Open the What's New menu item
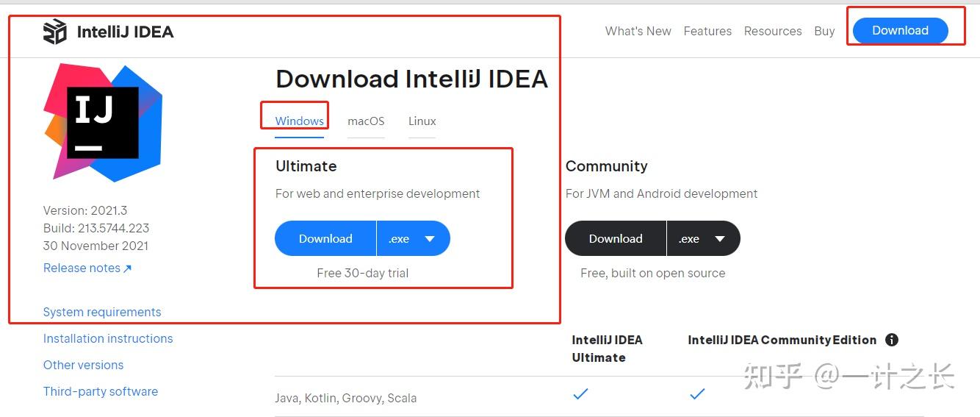 tap(638, 31)
